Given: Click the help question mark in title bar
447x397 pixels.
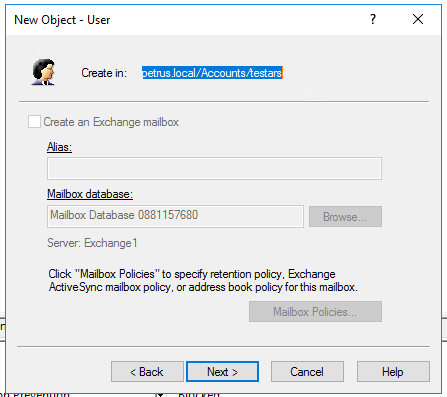Looking at the screenshot, I should click(x=373, y=19).
